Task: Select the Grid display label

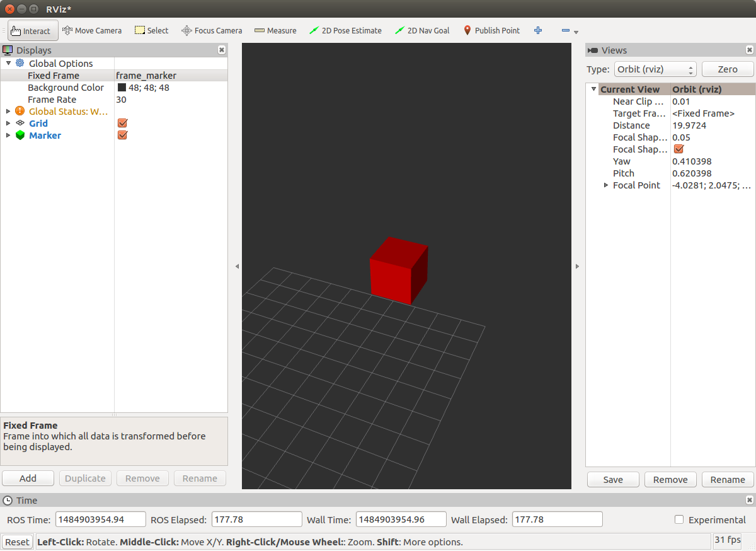Action: point(38,123)
